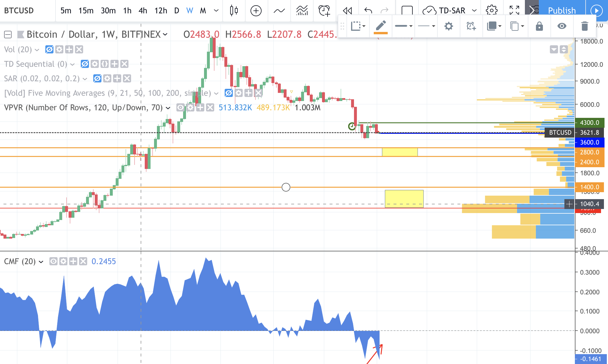The image size is (608, 364).
Task: Delete the drawing using the trash icon
Action: (x=584, y=26)
